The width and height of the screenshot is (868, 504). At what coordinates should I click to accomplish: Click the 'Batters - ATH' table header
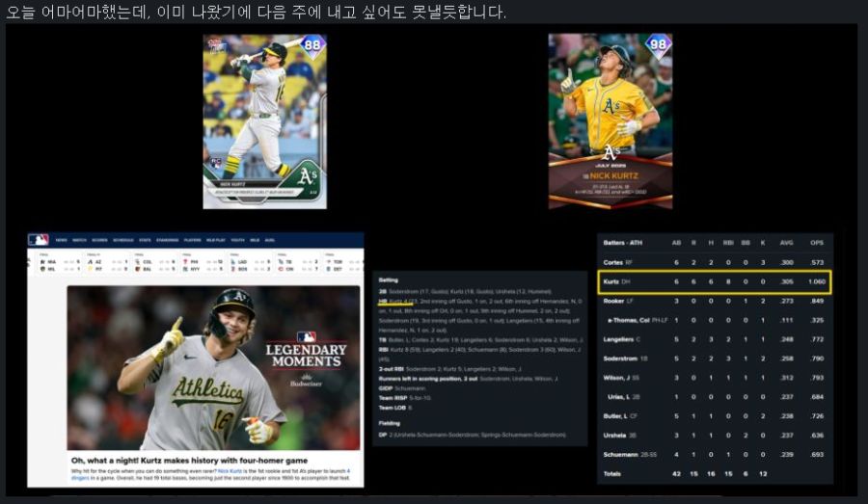[623, 243]
